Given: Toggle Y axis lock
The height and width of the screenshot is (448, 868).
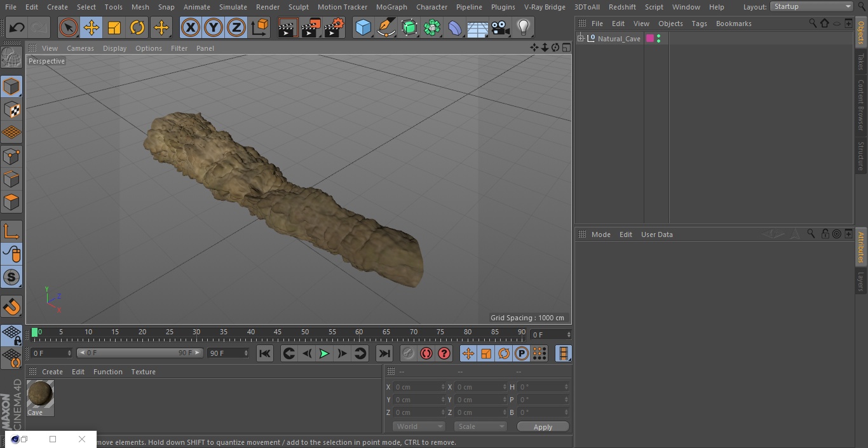Looking at the screenshot, I should tap(214, 28).
